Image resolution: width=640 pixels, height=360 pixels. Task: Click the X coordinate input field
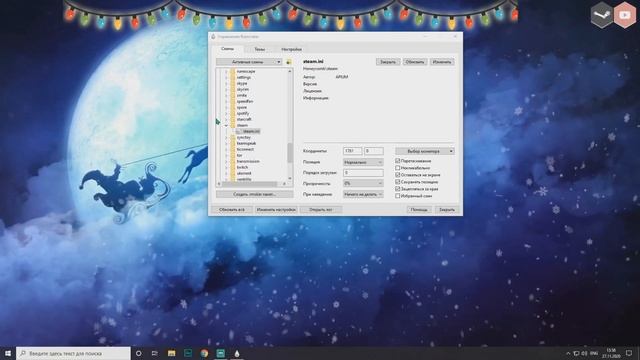(x=352, y=151)
